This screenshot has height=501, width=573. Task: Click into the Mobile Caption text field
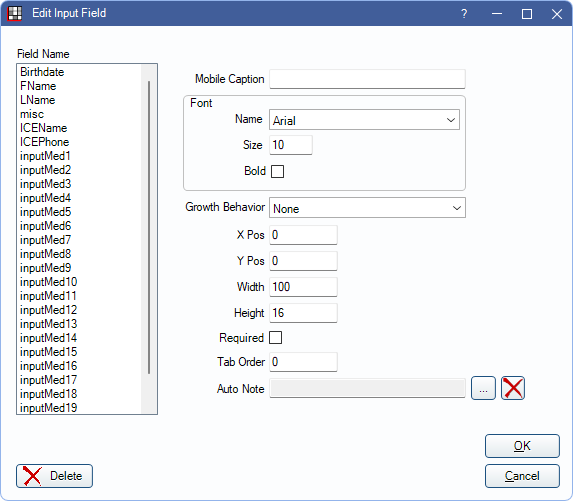tap(367, 79)
